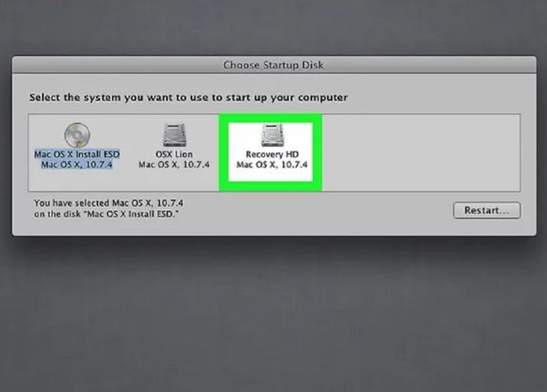Click the Restart... button
The height and width of the screenshot is (392, 547).
pyautogui.click(x=487, y=210)
